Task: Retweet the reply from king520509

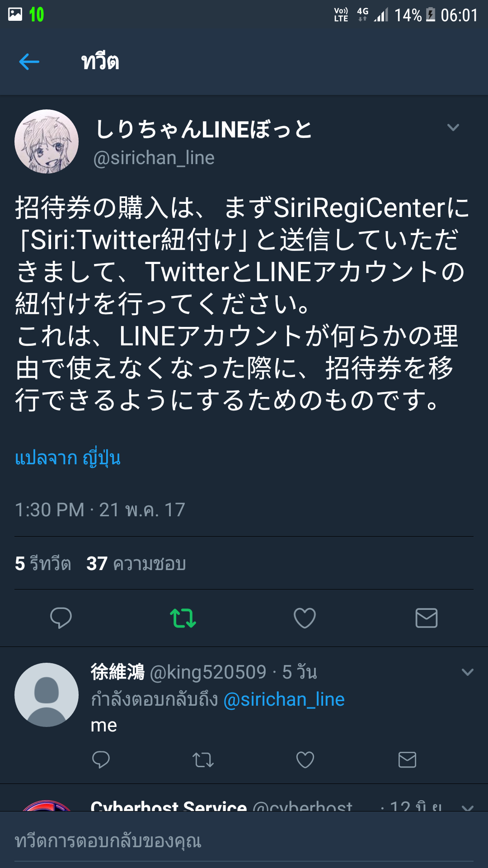Action: pos(203,759)
